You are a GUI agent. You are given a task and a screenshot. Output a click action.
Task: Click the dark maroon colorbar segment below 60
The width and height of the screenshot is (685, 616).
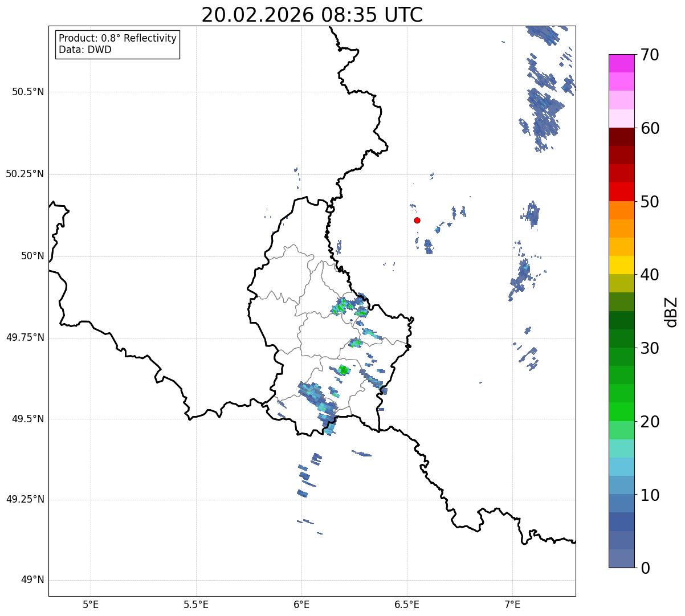[621, 137]
